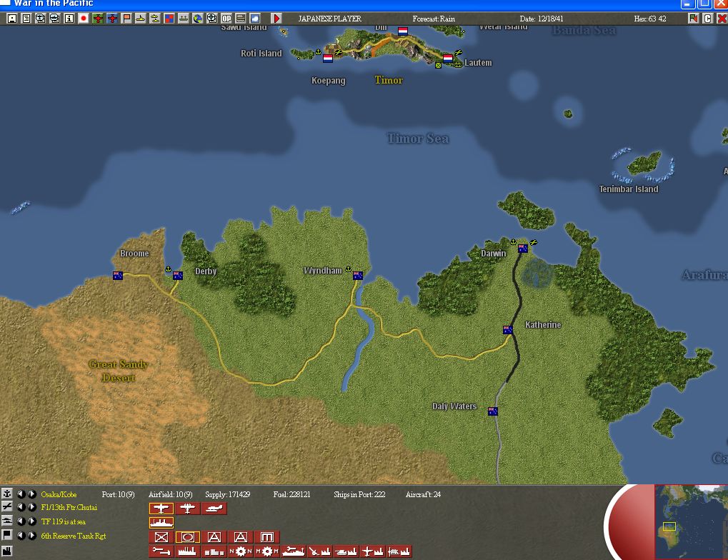
Task: Click the yellow ship silhouette toolbar icon
Action: (x=141, y=19)
